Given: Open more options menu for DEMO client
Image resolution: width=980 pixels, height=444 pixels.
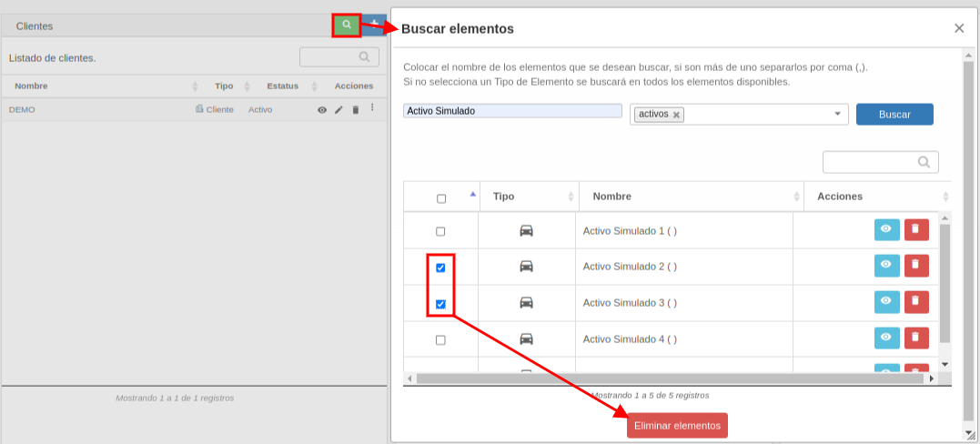Looking at the screenshot, I should point(372,108).
